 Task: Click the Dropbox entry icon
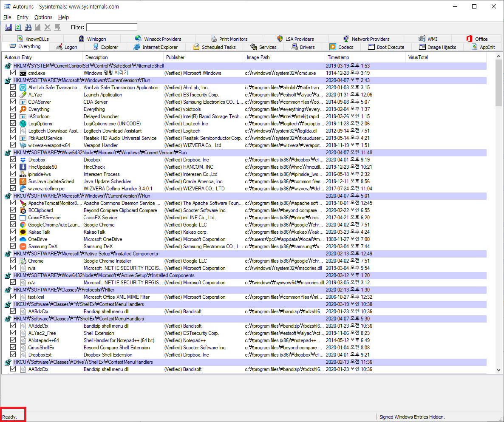[x=23, y=160]
